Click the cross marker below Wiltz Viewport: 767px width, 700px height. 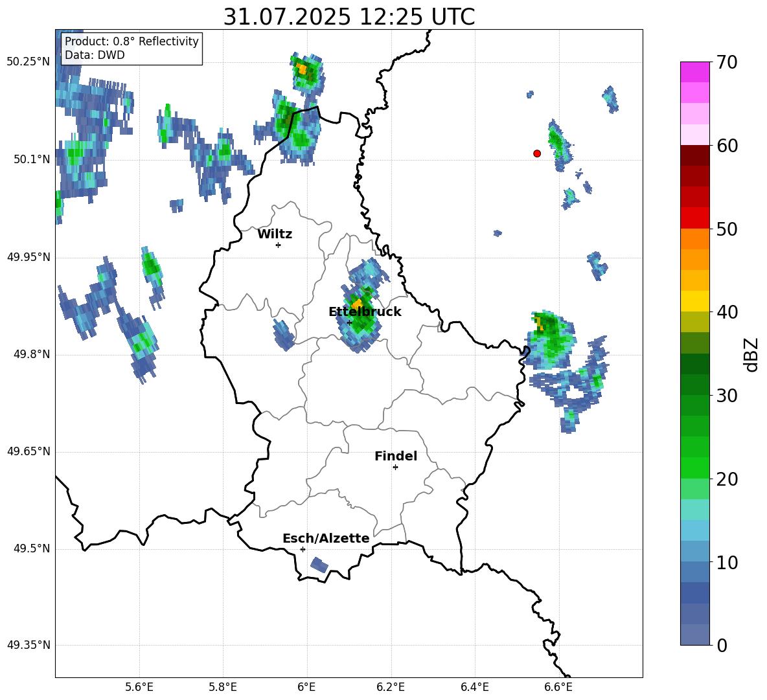click(278, 245)
